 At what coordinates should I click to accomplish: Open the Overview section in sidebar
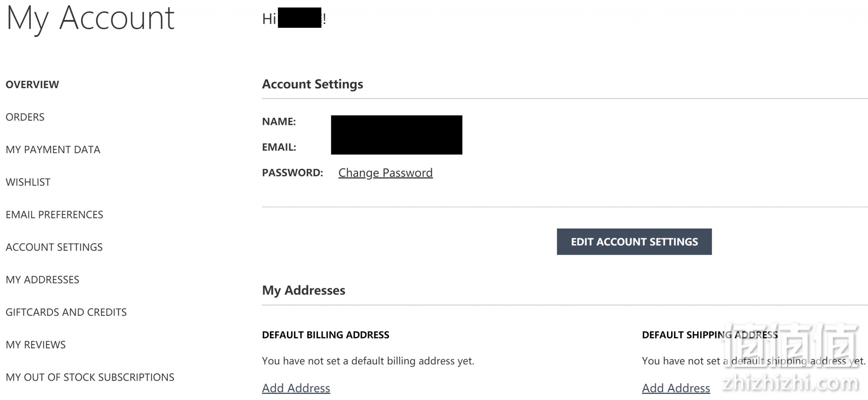[32, 84]
